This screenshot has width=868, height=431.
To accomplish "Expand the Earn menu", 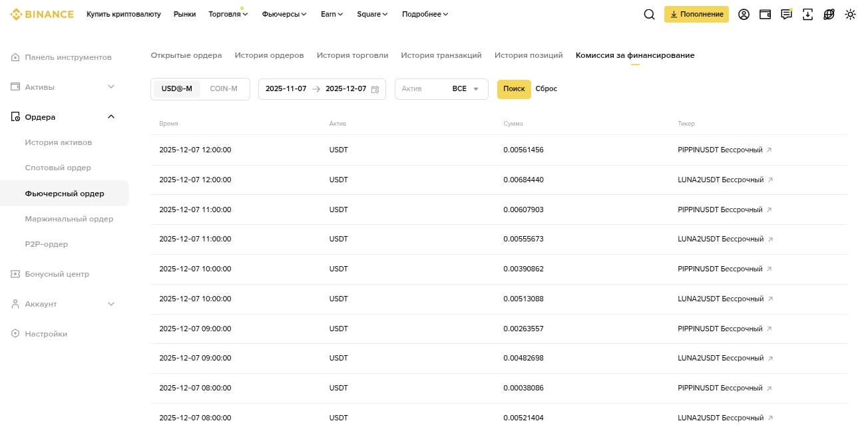I will (332, 14).
